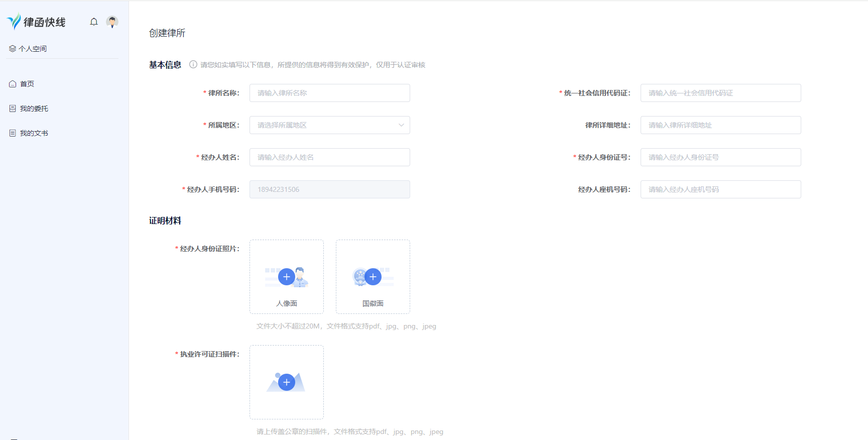Screen dimensions: 868x440
Task: Click plus icon to upload 人像面 photo
Action: coord(287,277)
